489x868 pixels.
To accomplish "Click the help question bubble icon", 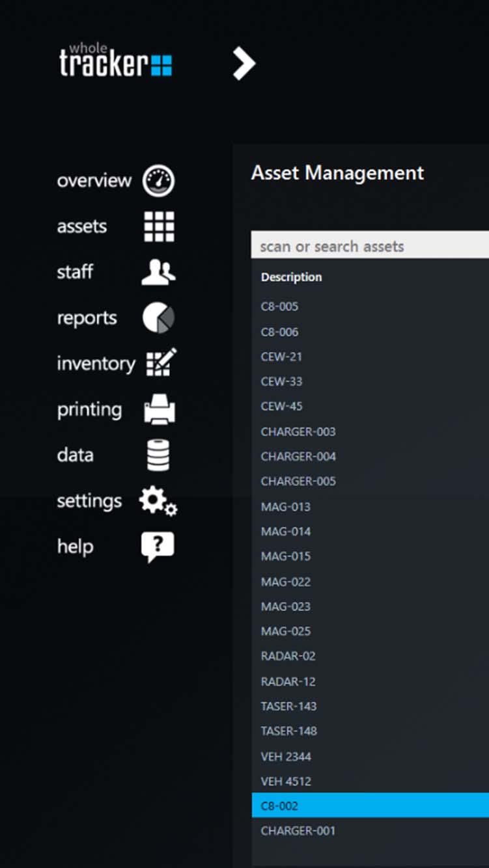I will point(158,547).
